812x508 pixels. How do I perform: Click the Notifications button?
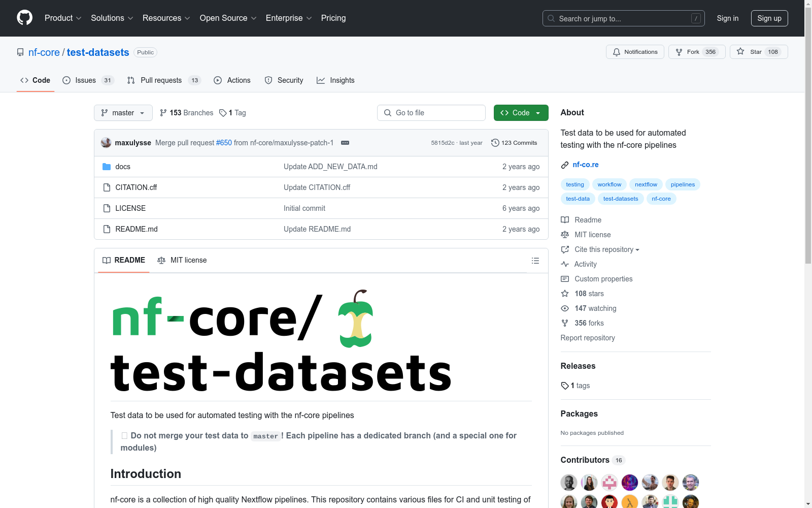[x=635, y=52]
